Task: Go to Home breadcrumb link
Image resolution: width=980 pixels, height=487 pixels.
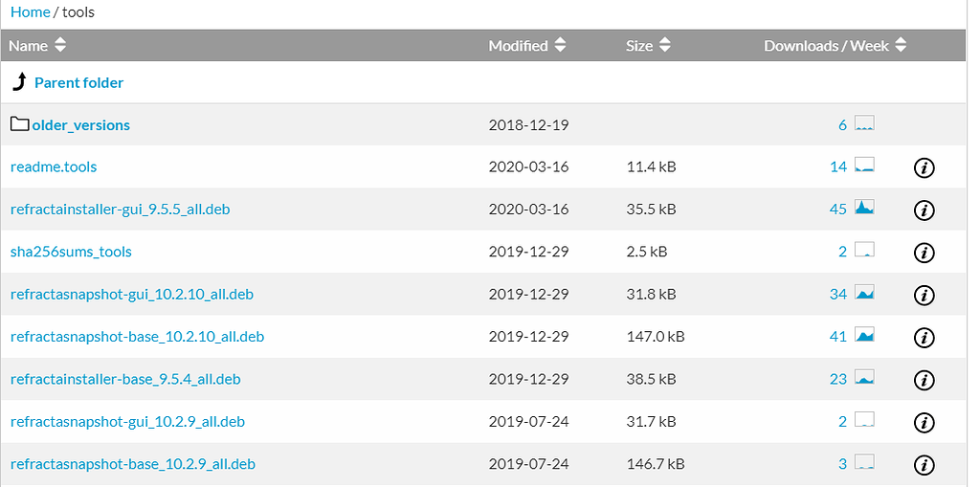Action: (30, 12)
